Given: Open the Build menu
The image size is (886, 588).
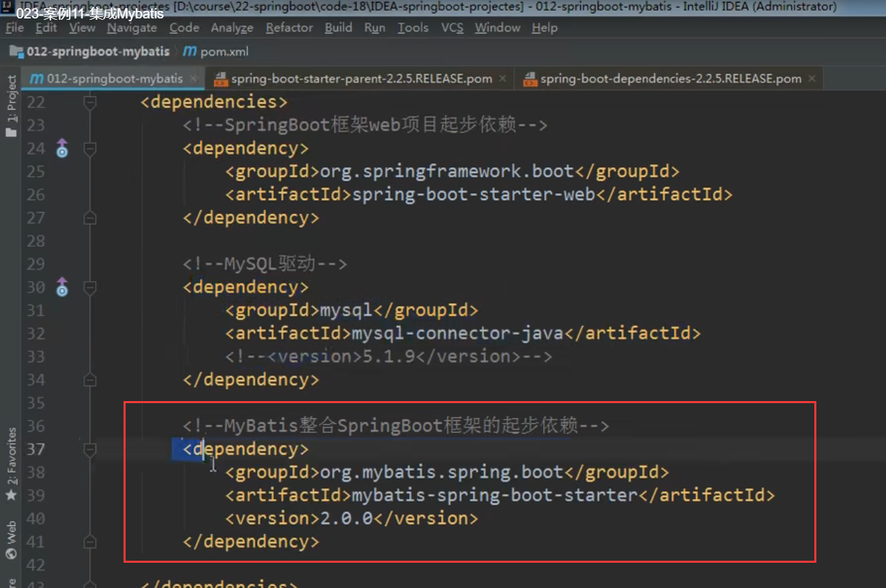Looking at the screenshot, I should click(339, 28).
